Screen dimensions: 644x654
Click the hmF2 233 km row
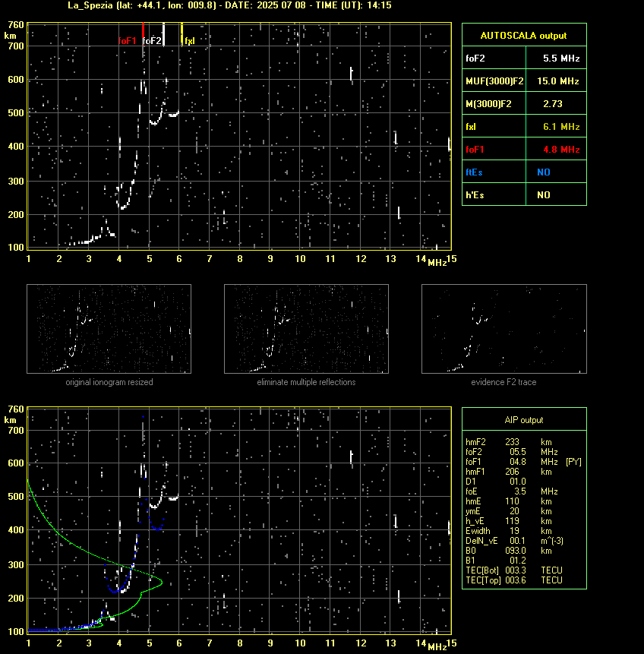pyautogui.click(x=509, y=442)
